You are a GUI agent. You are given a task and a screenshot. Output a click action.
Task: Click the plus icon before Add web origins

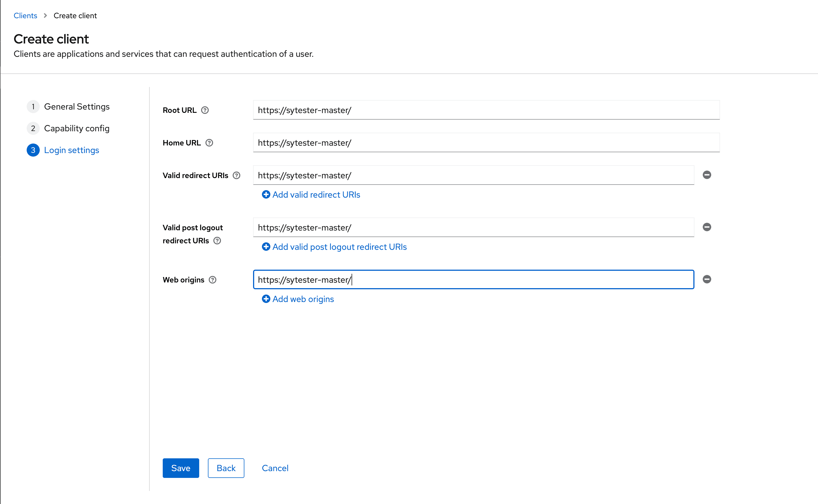coord(266,299)
